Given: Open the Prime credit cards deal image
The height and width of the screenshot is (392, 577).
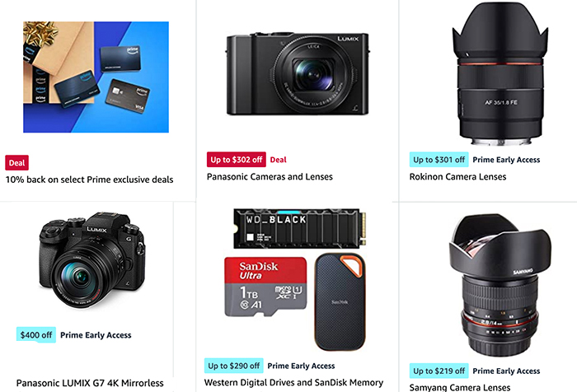Looking at the screenshot, I should click(x=96, y=77).
